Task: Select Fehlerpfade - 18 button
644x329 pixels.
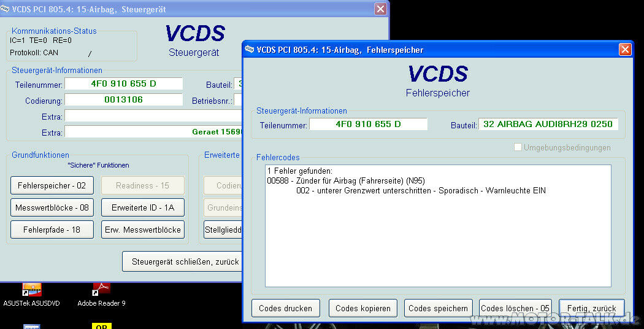Action: point(52,230)
